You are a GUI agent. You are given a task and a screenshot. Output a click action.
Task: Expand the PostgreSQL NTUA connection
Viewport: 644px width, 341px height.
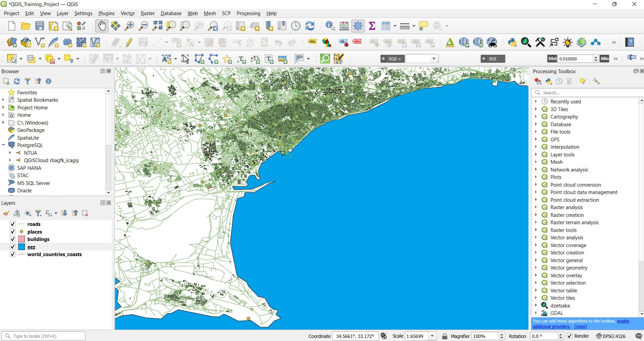[x=10, y=153]
